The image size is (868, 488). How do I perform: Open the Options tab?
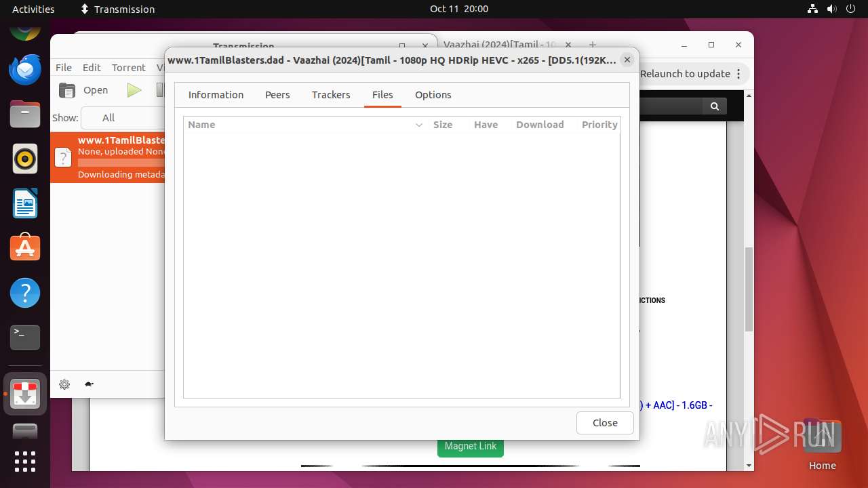(433, 95)
